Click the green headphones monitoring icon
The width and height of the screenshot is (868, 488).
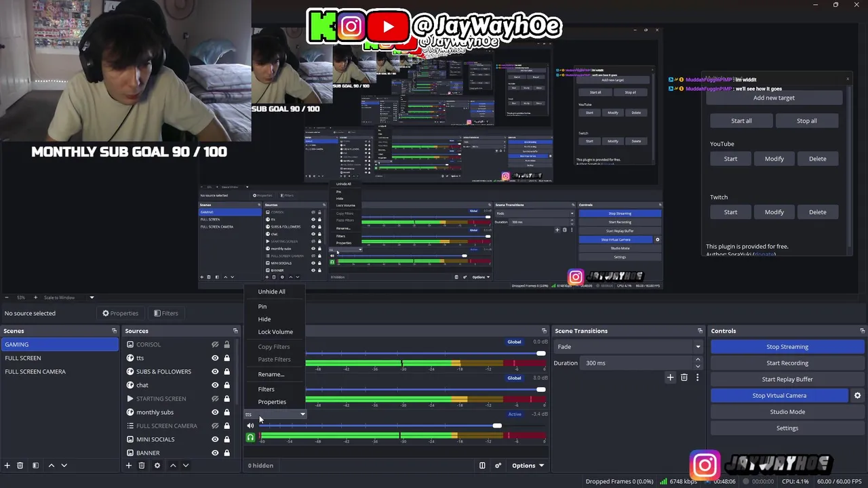pyautogui.click(x=250, y=438)
